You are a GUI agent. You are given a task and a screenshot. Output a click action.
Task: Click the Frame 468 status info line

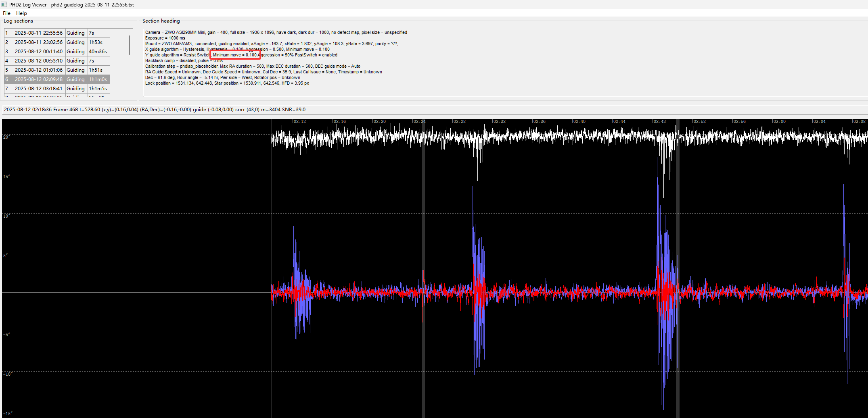[x=155, y=110]
